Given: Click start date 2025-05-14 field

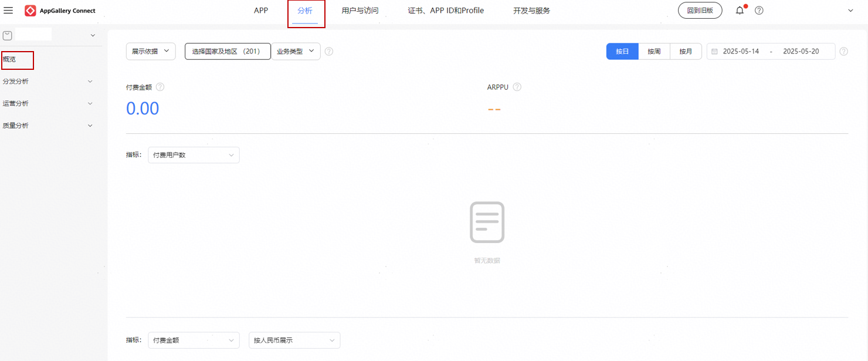Looking at the screenshot, I should point(741,52).
